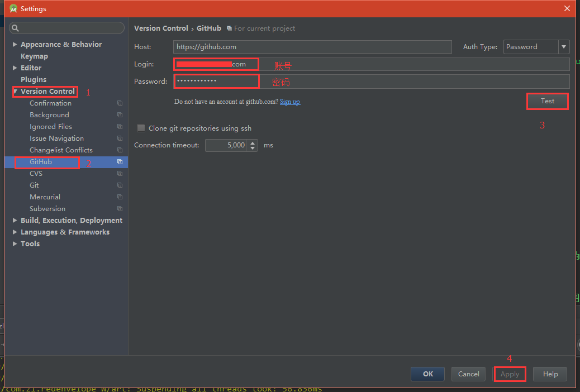The height and width of the screenshot is (392, 580).
Task: Click project-level icon beside Issue Navigation
Action: click(x=120, y=138)
